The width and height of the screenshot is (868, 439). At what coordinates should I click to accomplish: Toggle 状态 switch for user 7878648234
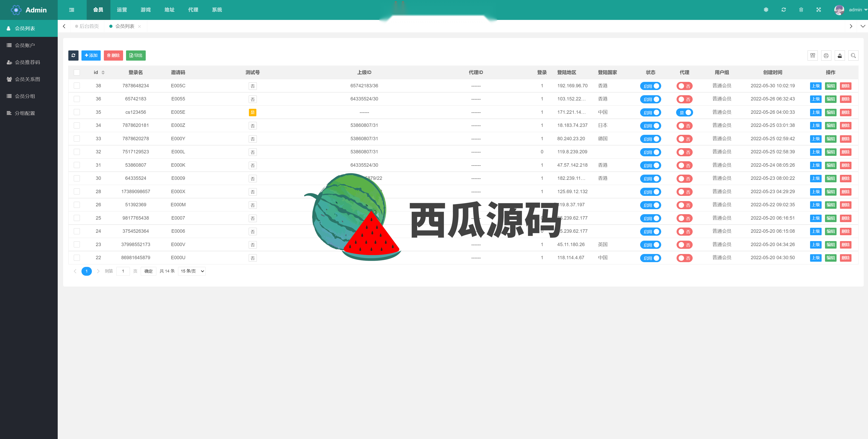(x=650, y=86)
